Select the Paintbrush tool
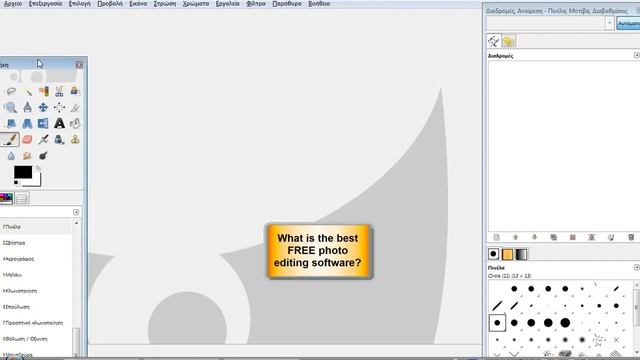 click(10, 139)
